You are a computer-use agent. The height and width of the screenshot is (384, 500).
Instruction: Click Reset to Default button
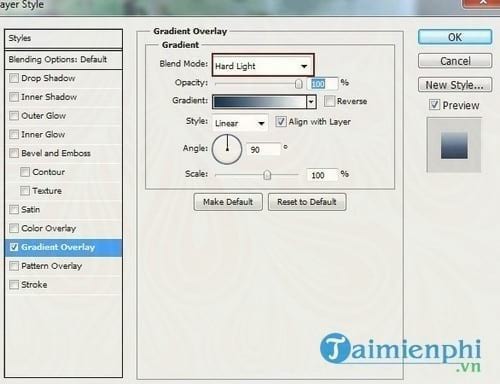(x=307, y=202)
